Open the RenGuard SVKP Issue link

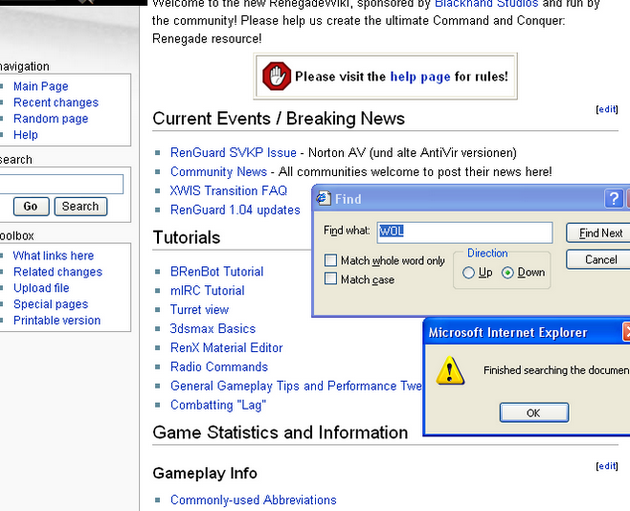[233, 153]
